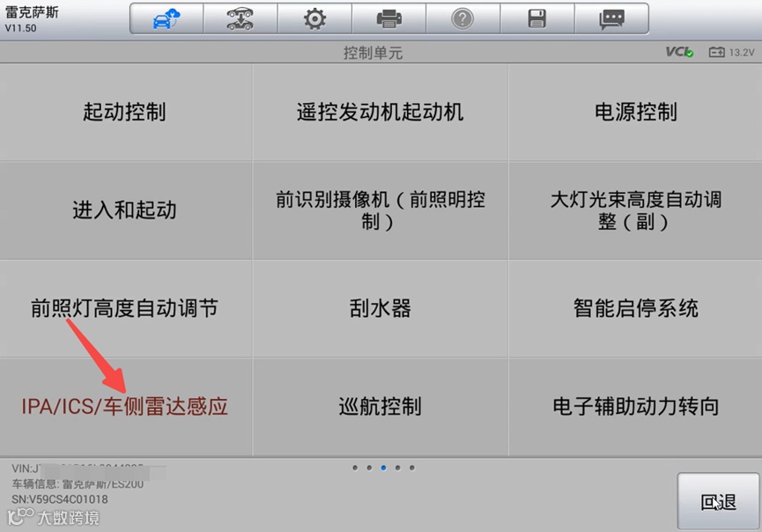This screenshot has width=762, height=532.
Task: Click the 回退 back button
Action: tap(718, 501)
